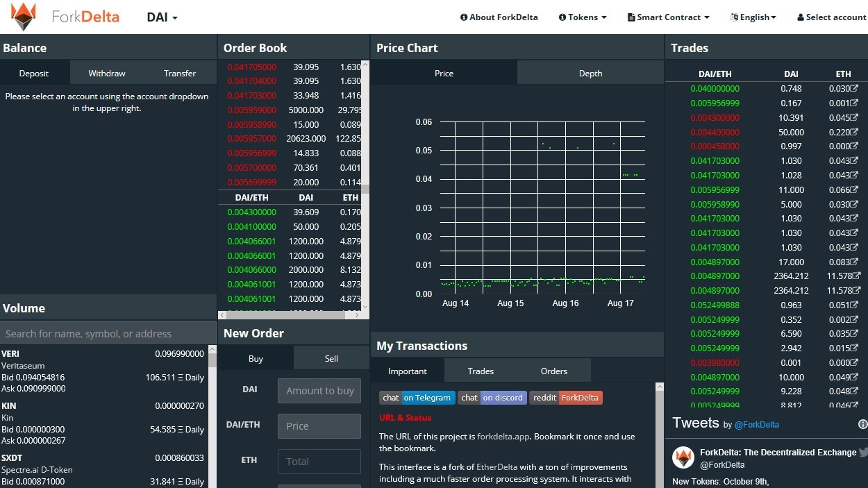Viewport: 868px width, 488px height.
Task: Open external link icon for 2.942 DAI trade
Action: [855, 348]
